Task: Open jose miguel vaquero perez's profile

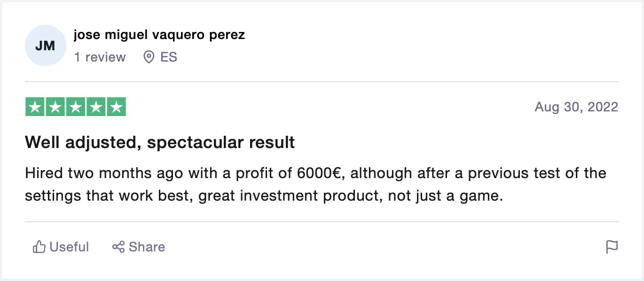Action: (x=159, y=35)
